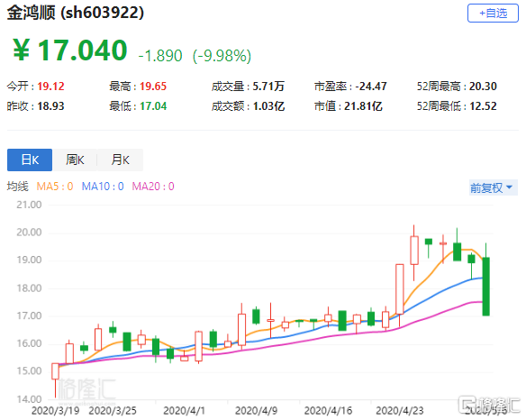
Task: Click the 2020/4/9 date axis label
Action: click(257, 411)
